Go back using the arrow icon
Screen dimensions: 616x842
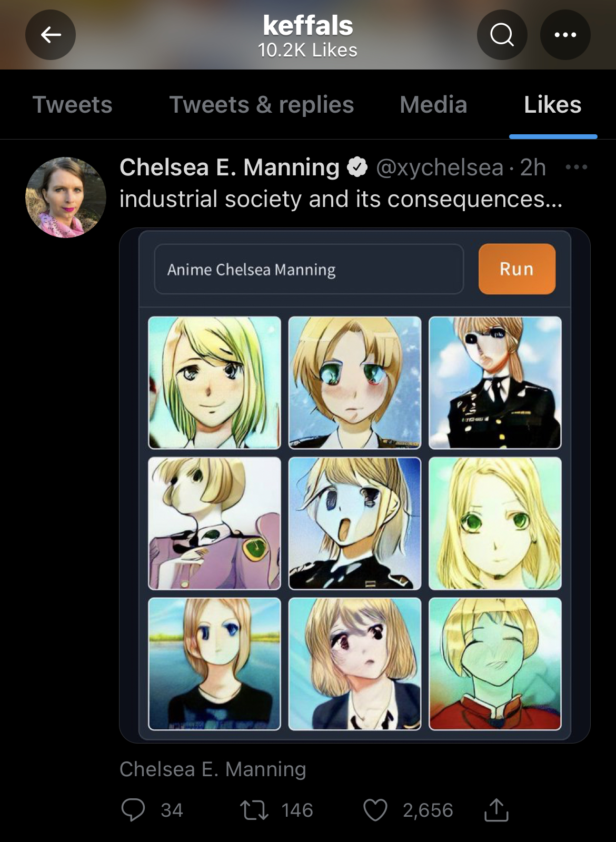click(x=51, y=35)
